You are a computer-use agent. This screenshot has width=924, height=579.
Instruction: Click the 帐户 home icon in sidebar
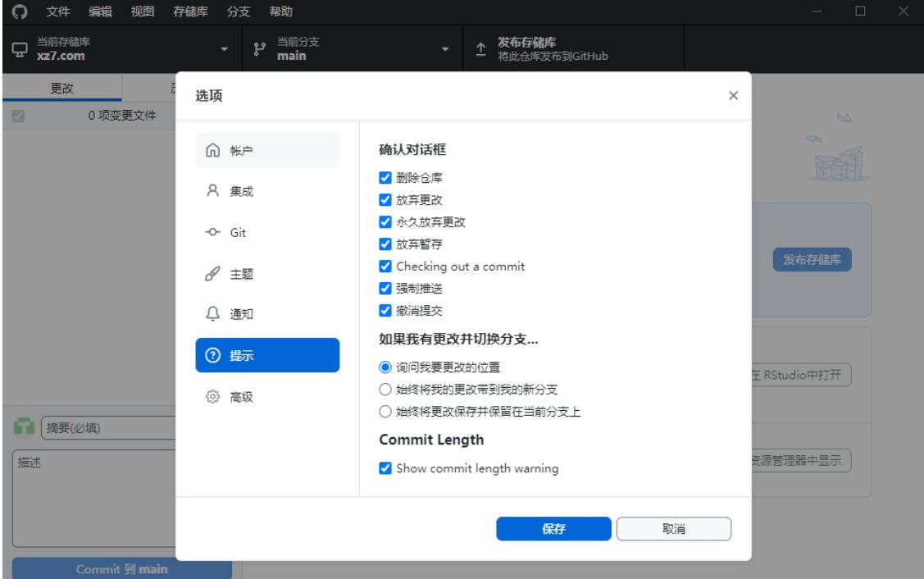point(213,151)
